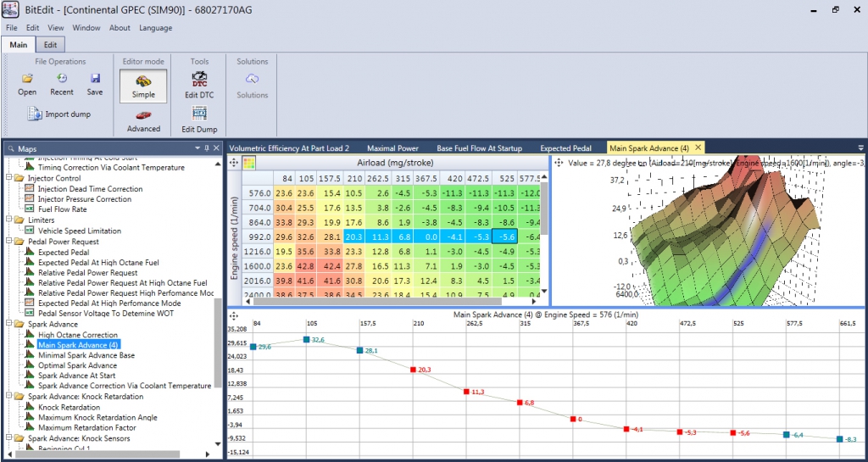Open the document tabs overflow dropdown
This screenshot has height=462, width=868.
tap(860, 148)
